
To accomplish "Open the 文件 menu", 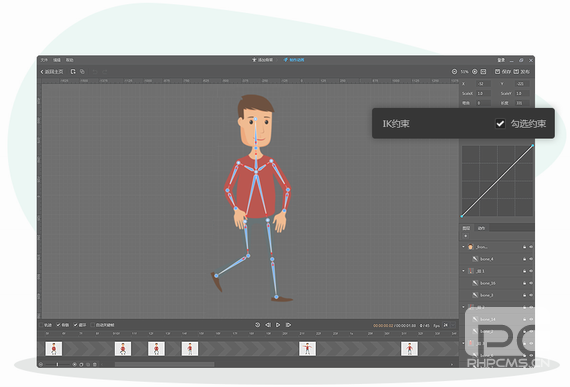I will [x=44, y=60].
